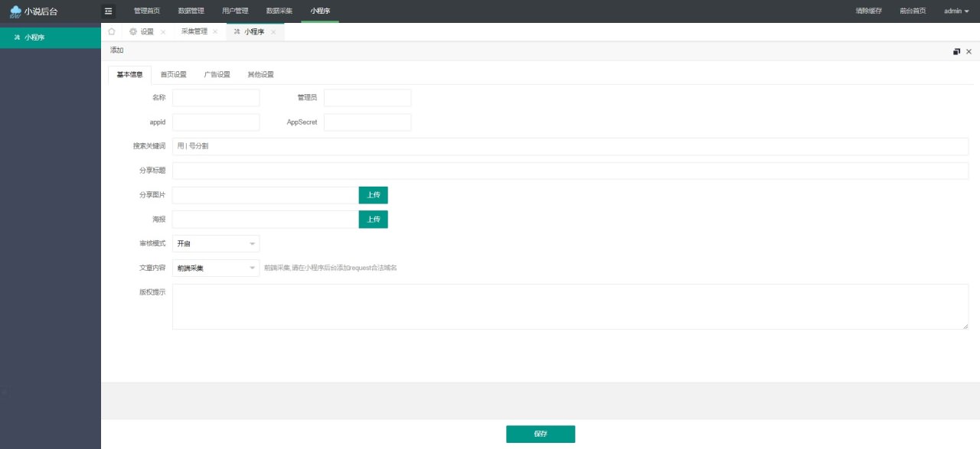
Task: Click 上传 button for 分享图片
Action: (373, 195)
